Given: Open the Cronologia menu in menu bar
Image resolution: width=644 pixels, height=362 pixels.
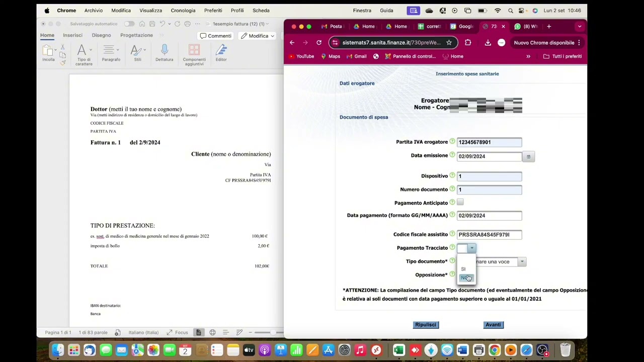Looking at the screenshot, I should point(183,10).
